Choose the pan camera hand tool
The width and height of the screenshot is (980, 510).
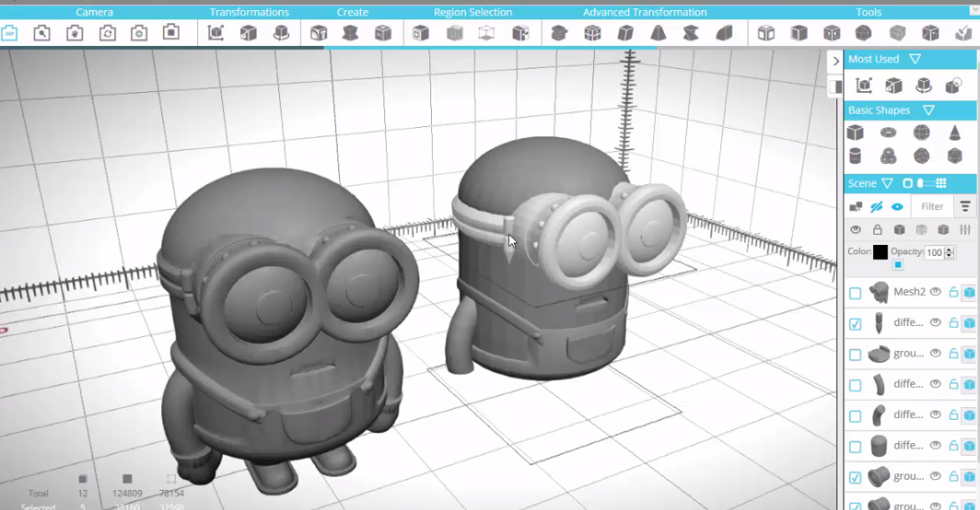pyautogui.click(x=74, y=33)
